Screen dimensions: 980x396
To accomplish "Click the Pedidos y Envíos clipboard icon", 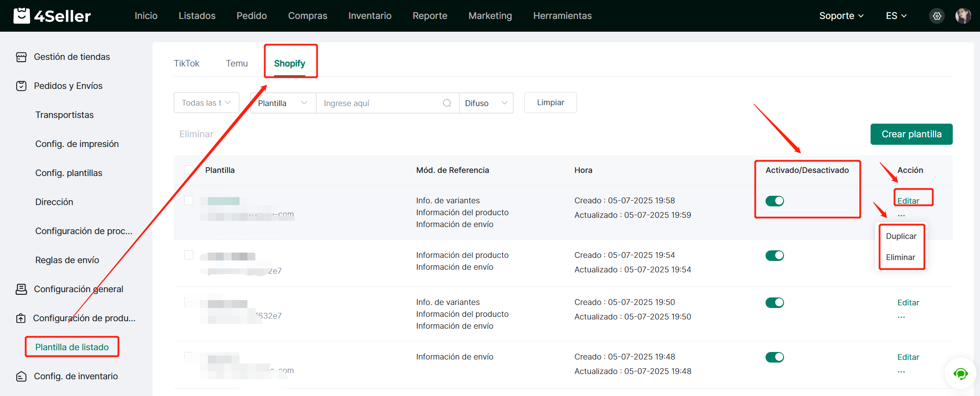I will click(x=21, y=86).
